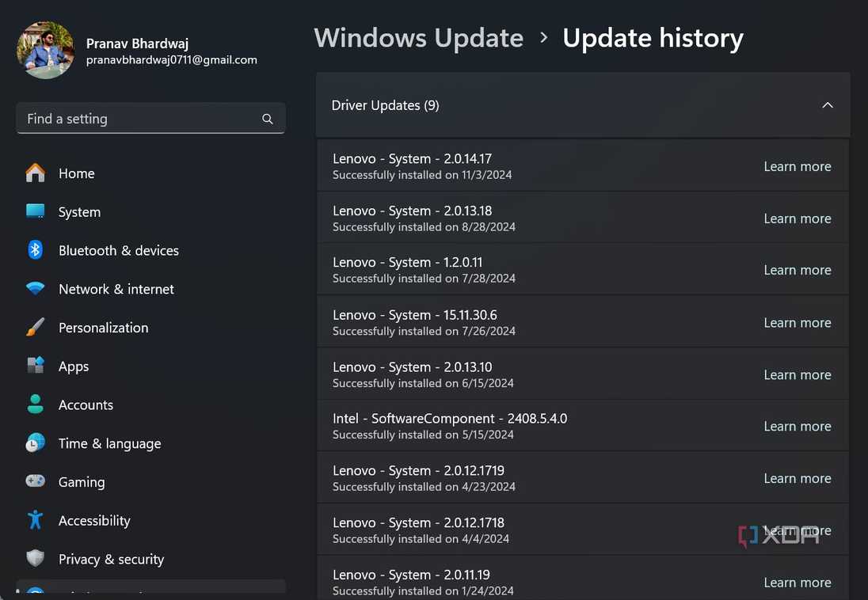Click Learn more for Lenovo System 15.11.30.6

pyautogui.click(x=798, y=323)
